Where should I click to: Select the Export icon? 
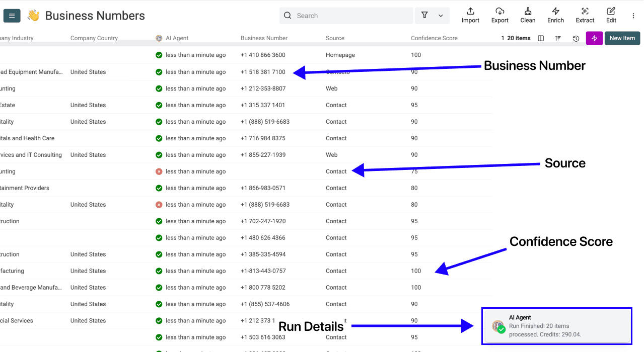point(499,15)
